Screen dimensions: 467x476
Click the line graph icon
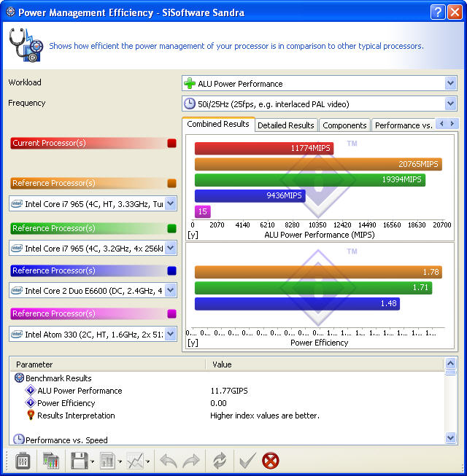(135, 461)
